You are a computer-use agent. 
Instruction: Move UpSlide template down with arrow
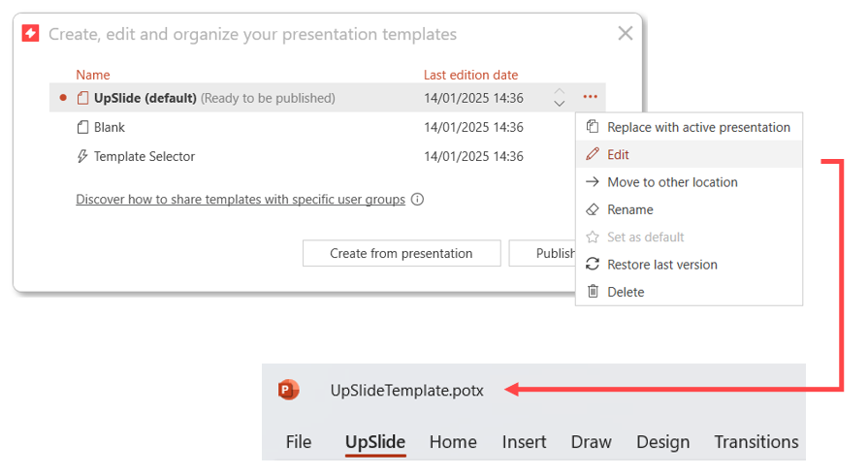560,104
